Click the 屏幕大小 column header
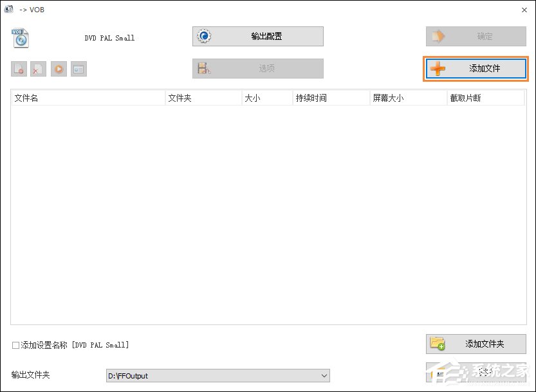This screenshot has height=392, width=536. [408, 98]
